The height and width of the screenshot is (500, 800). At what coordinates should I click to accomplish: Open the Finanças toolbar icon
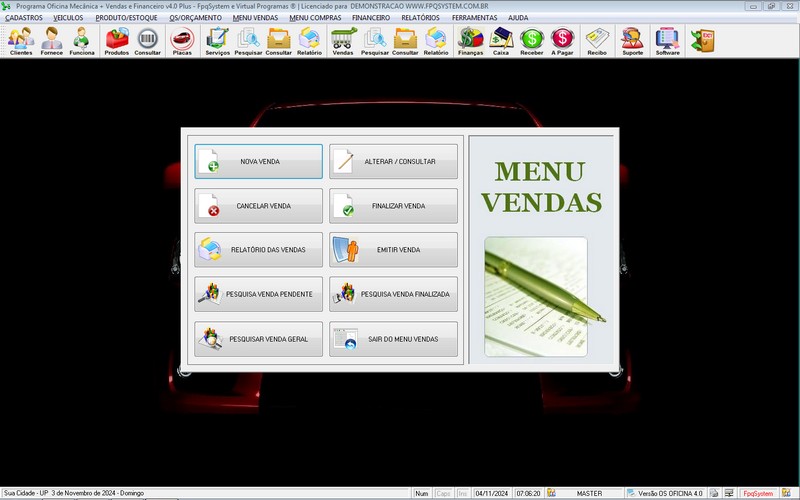[x=470, y=41]
